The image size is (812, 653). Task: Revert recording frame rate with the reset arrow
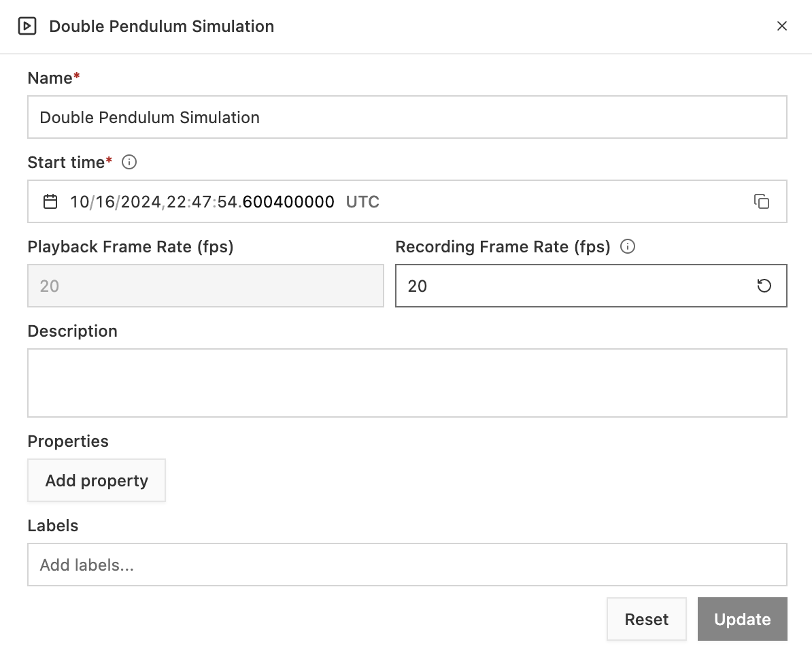coord(764,286)
